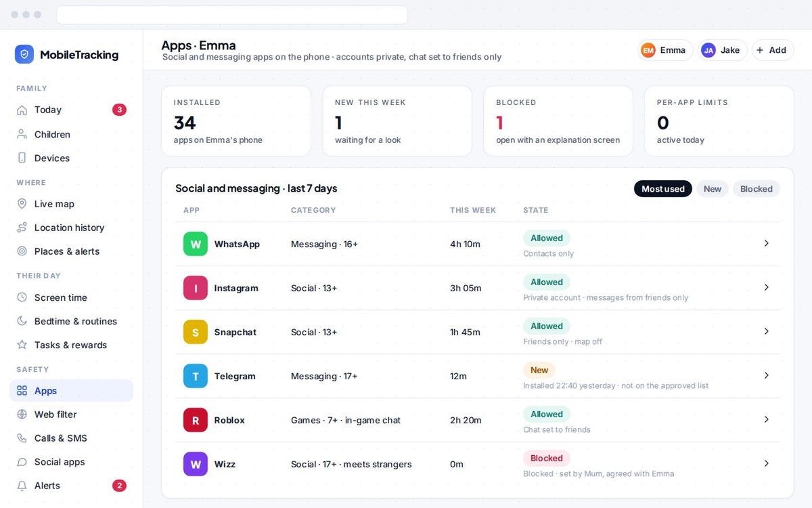Open the red Today notification badge 3
Image resolution: width=812 pixels, height=508 pixels.
click(x=119, y=110)
